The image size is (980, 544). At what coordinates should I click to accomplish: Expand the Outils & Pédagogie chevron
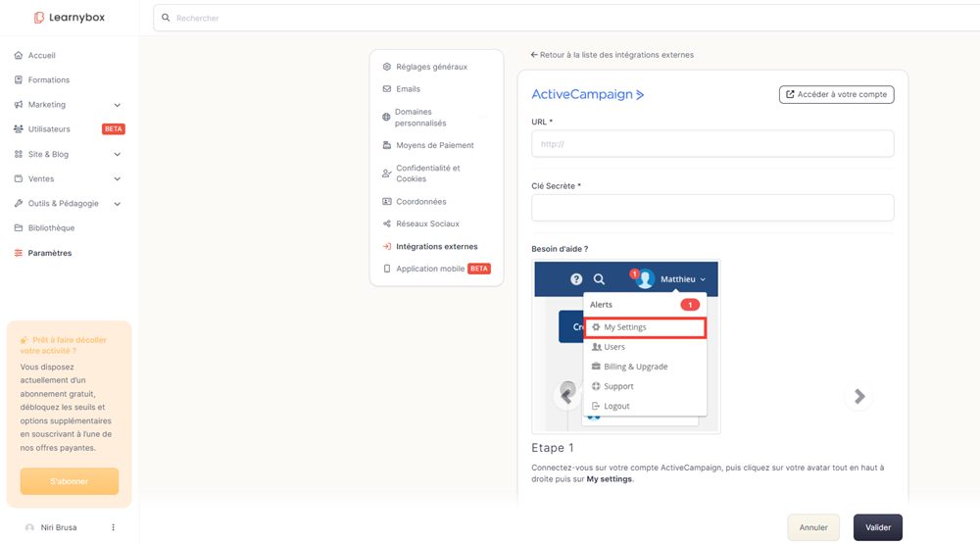[x=118, y=204]
